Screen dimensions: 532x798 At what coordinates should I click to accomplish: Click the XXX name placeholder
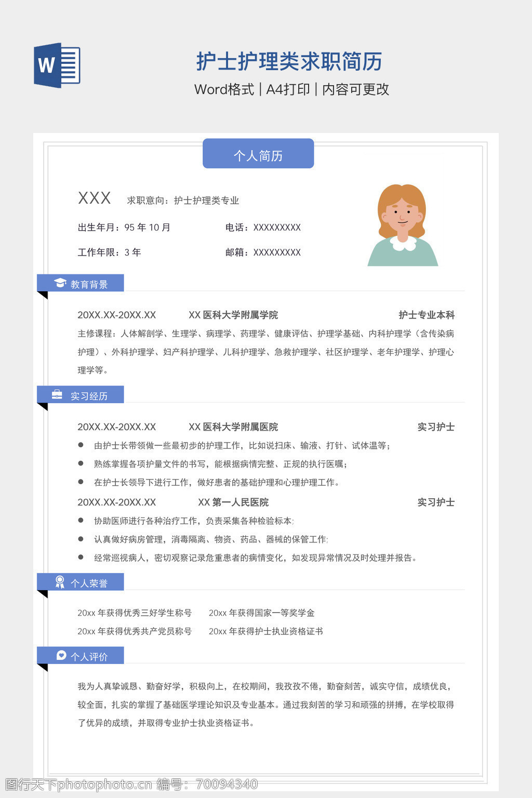click(94, 198)
